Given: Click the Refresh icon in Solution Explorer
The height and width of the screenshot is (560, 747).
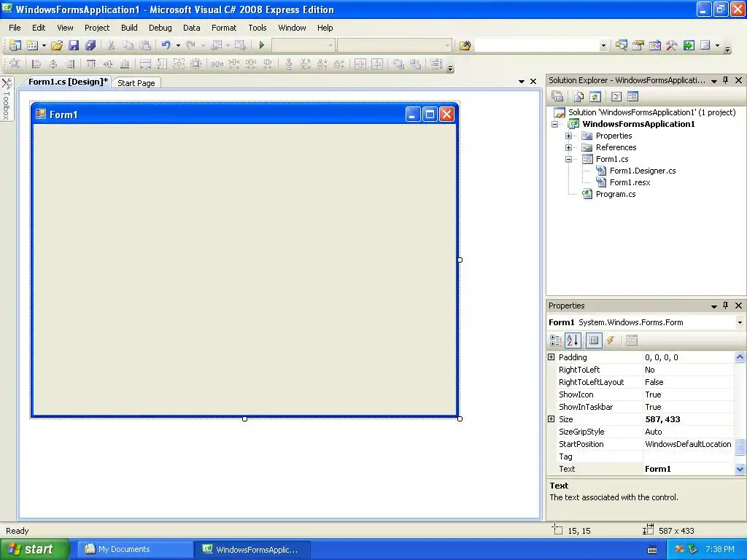Looking at the screenshot, I should pos(595,97).
